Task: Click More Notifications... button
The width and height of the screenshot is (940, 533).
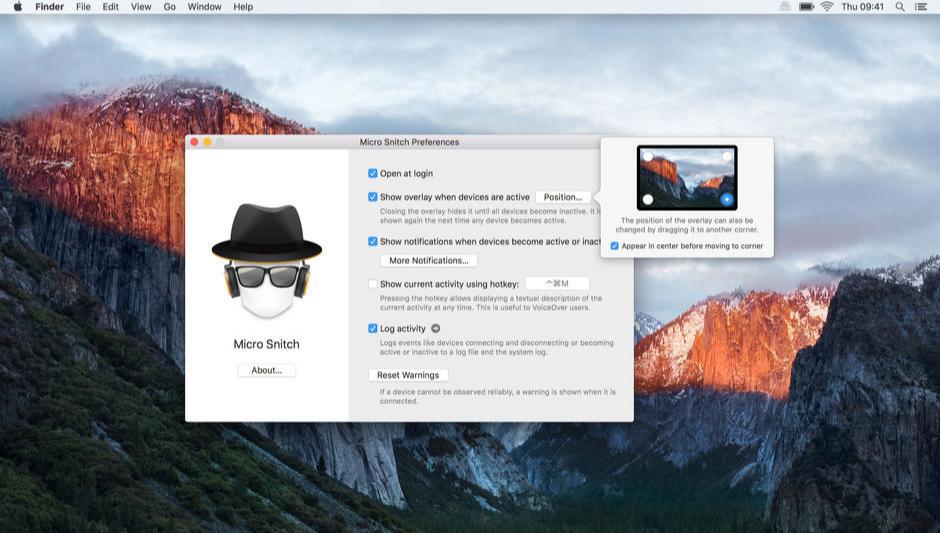Action: click(429, 260)
